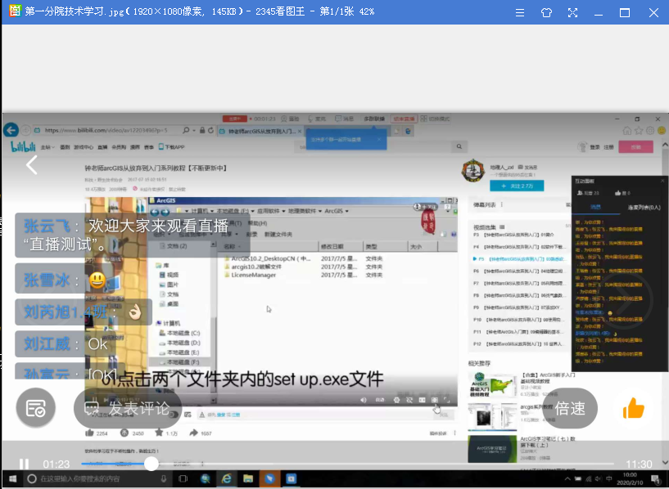Click the bilibili search magnifier button
This screenshot has width=669, height=489.
459,147
